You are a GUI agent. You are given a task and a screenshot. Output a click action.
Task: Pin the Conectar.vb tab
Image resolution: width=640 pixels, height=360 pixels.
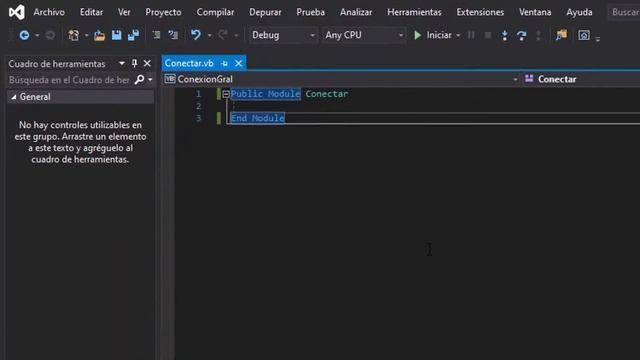(224, 64)
